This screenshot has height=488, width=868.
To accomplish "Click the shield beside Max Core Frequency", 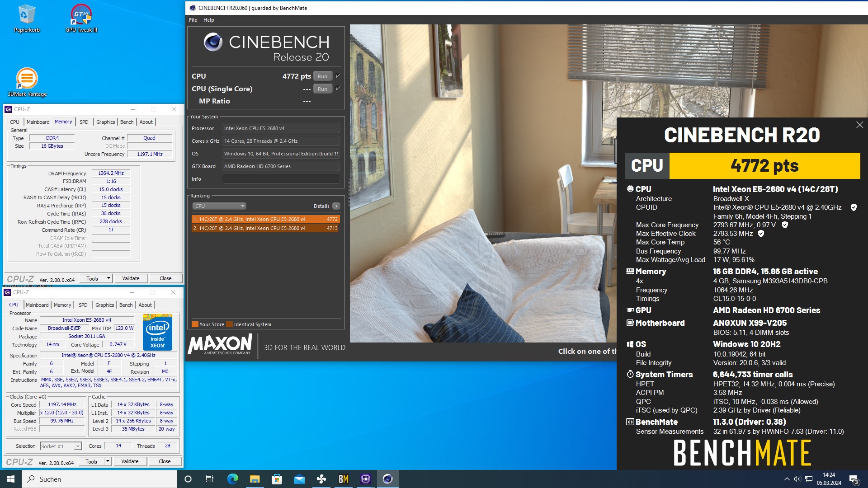I will [785, 225].
